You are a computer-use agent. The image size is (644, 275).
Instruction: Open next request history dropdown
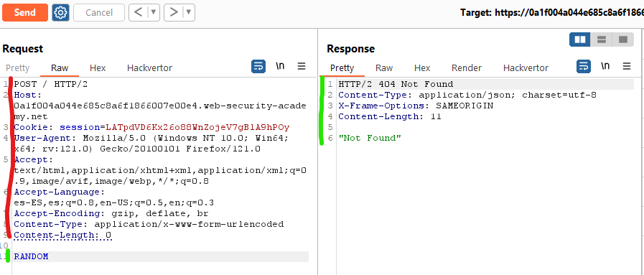point(190,13)
